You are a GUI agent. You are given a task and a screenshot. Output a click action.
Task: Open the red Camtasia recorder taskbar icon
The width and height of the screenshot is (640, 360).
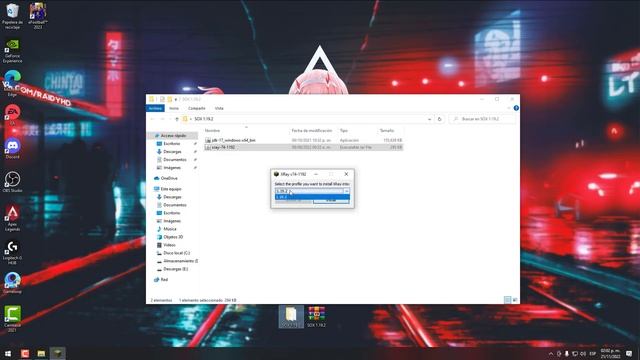point(25,353)
